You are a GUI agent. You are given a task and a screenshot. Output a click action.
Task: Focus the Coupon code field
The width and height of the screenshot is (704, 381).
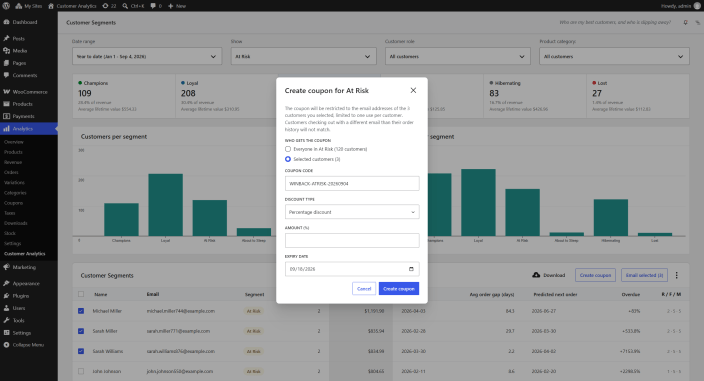point(352,184)
